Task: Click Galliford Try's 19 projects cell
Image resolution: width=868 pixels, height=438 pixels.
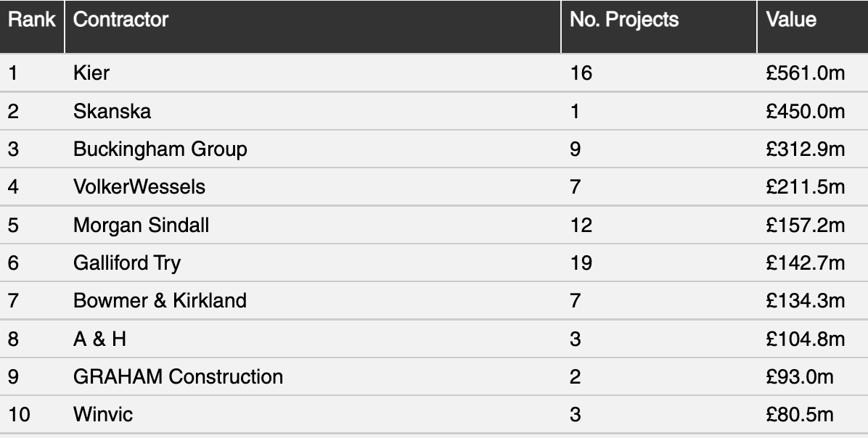Action: (x=581, y=263)
